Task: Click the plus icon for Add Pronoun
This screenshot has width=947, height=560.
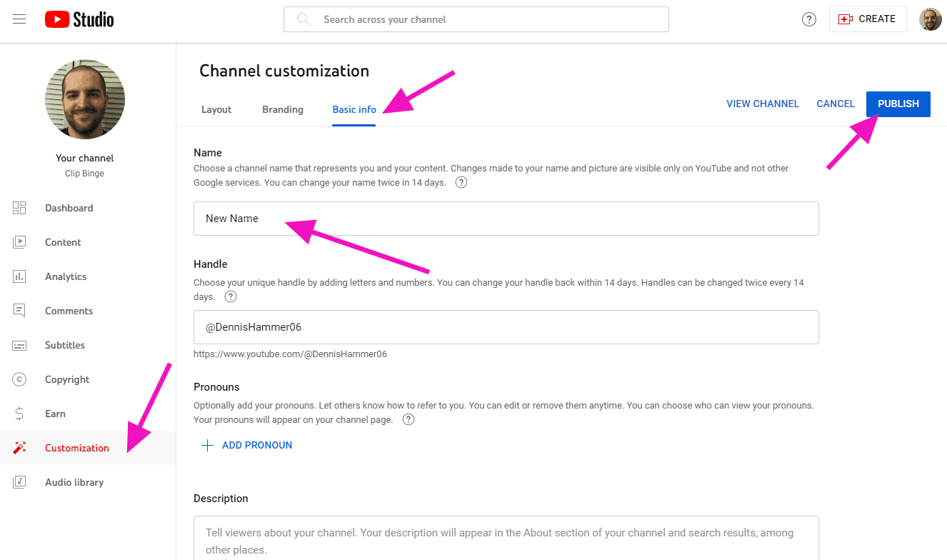Action: coord(207,445)
